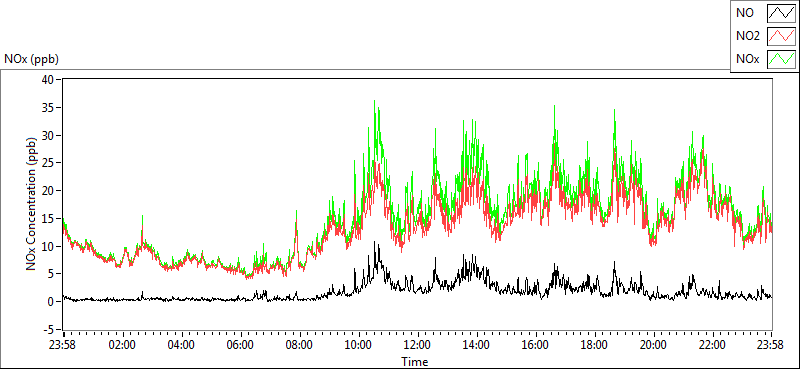Click the 12:00 x-axis tick label
The image size is (800, 369).
418,345
